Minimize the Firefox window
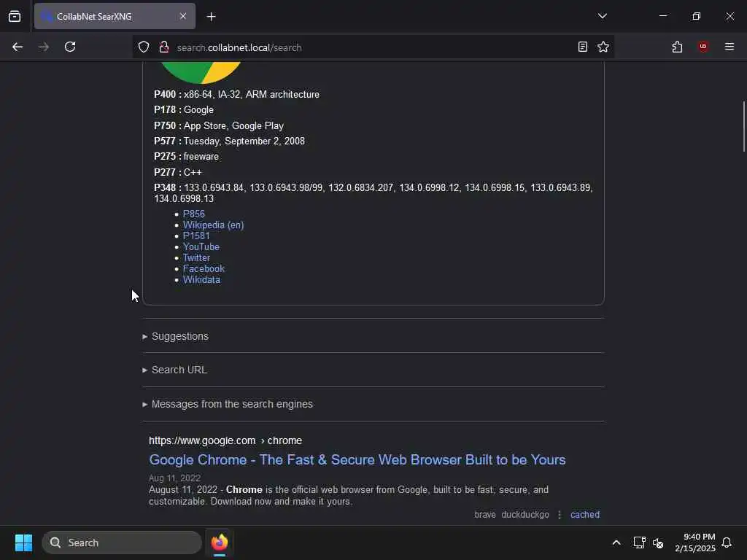This screenshot has width=747, height=560. pyautogui.click(x=663, y=16)
